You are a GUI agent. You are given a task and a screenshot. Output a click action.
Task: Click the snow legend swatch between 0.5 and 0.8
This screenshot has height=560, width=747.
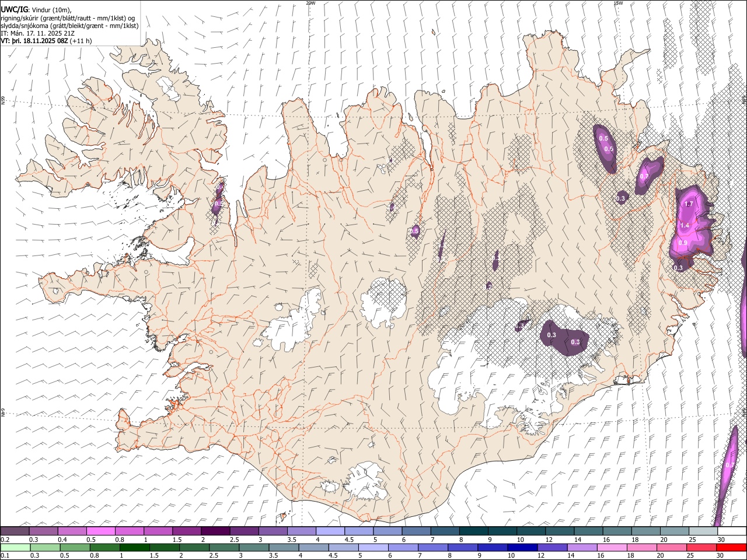(100, 531)
